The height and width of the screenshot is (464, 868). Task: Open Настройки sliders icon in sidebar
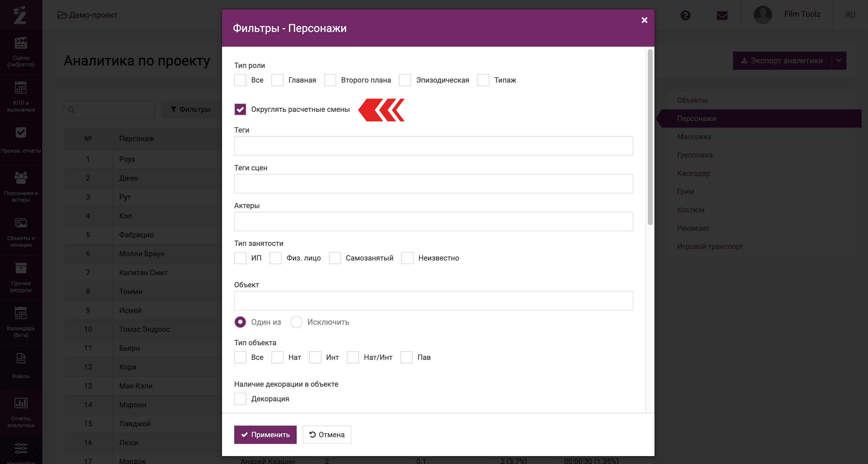[x=21, y=448]
